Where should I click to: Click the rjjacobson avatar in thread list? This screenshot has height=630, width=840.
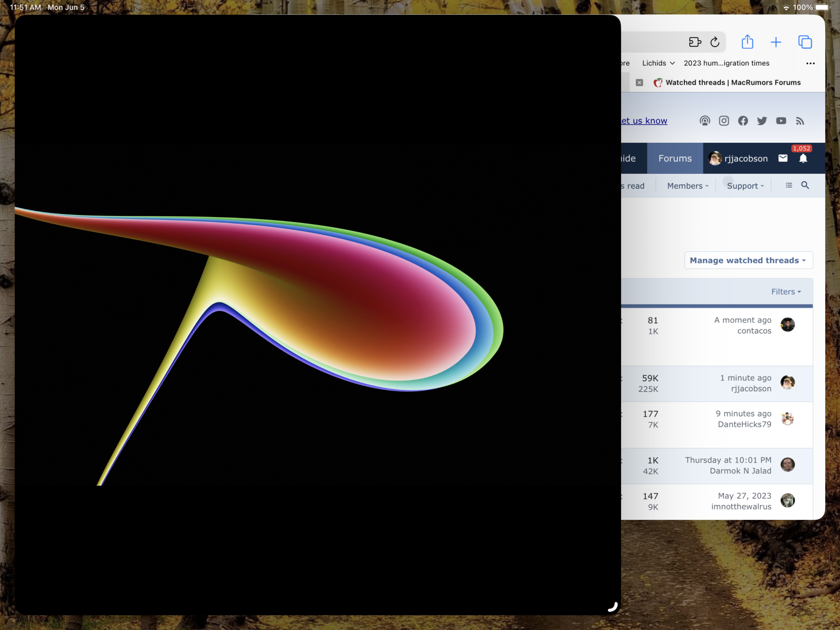[787, 382]
